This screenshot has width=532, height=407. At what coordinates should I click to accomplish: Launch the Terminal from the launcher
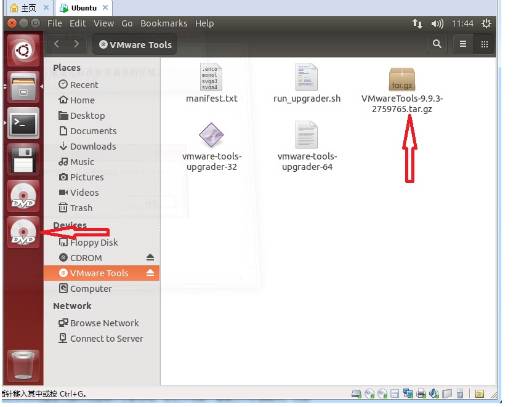click(23, 124)
